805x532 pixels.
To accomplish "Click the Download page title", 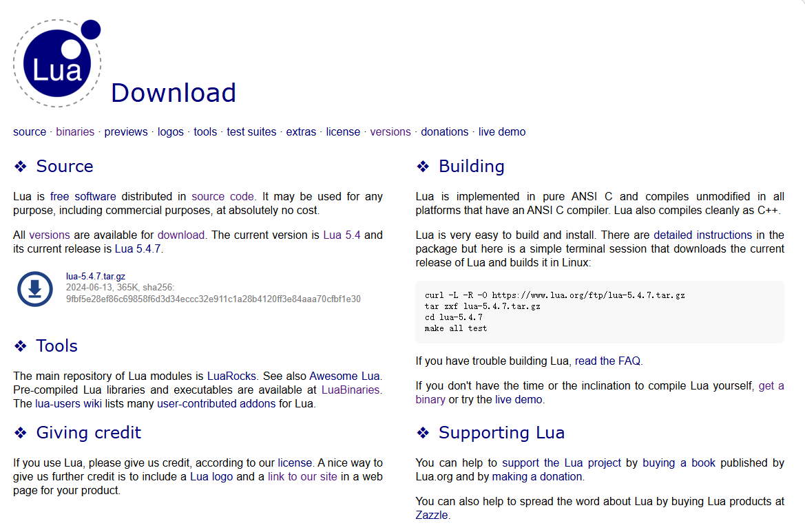I will 174,93.
